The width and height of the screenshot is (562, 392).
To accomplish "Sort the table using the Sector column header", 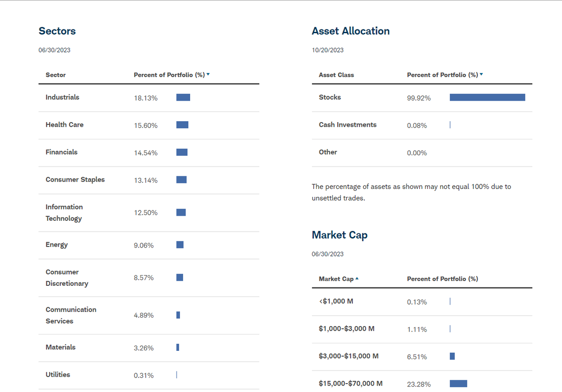I will pyautogui.click(x=55, y=74).
